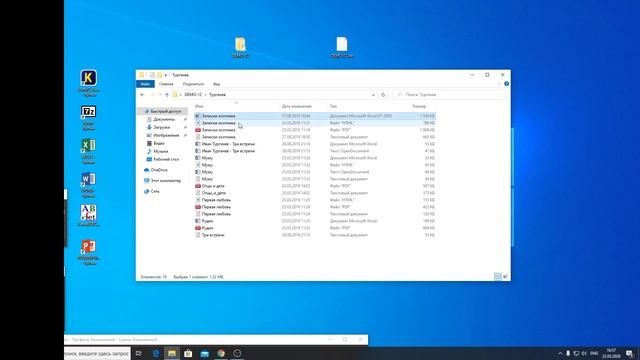Open the Вид ribbon tab
Image resolution: width=640 pixels, height=360 pixels.
point(216,84)
